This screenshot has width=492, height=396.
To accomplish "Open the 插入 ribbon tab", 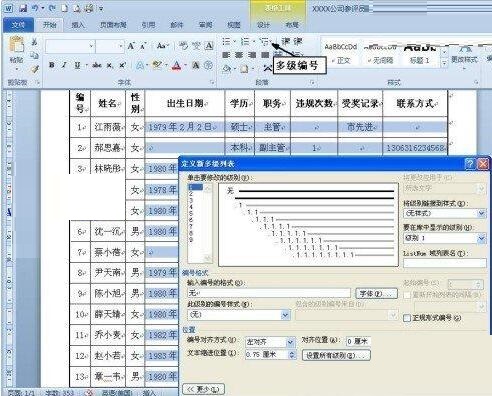I will pos(78,25).
